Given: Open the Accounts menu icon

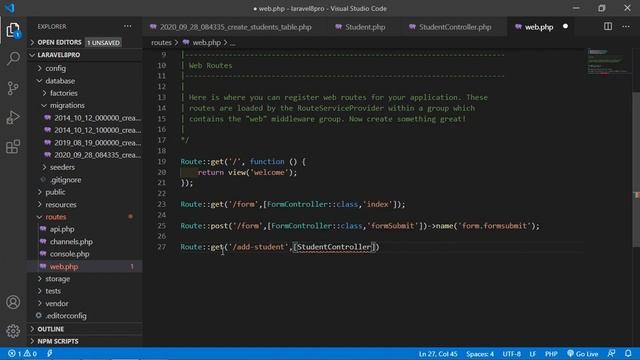Looking at the screenshot, I should point(13,302).
